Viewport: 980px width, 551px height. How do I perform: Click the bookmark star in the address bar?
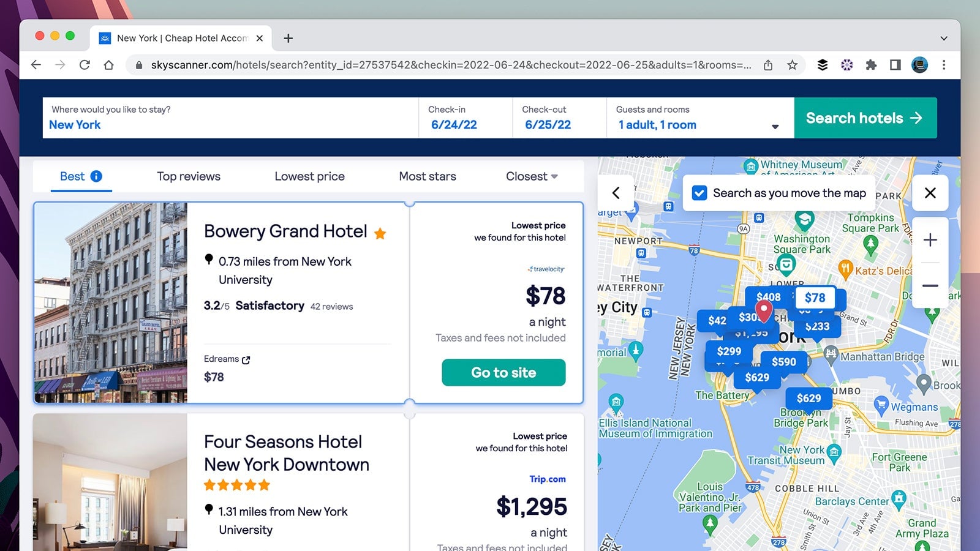point(793,65)
